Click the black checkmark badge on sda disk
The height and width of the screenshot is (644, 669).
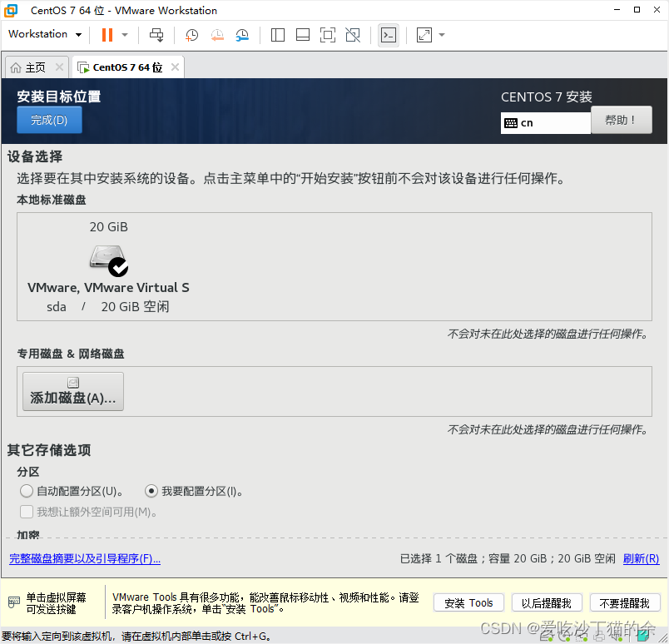click(118, 268)
